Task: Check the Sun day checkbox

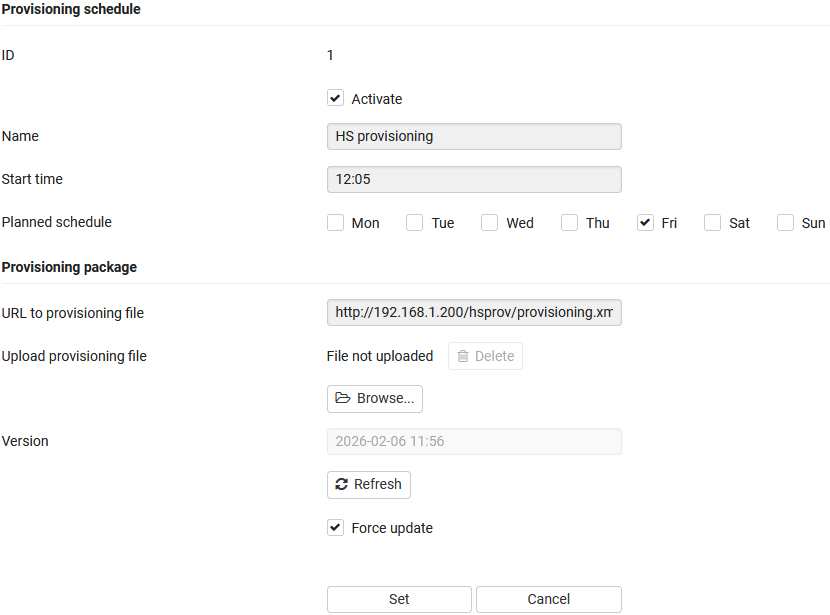Action: pyautogui.click(x=786, y=223)
